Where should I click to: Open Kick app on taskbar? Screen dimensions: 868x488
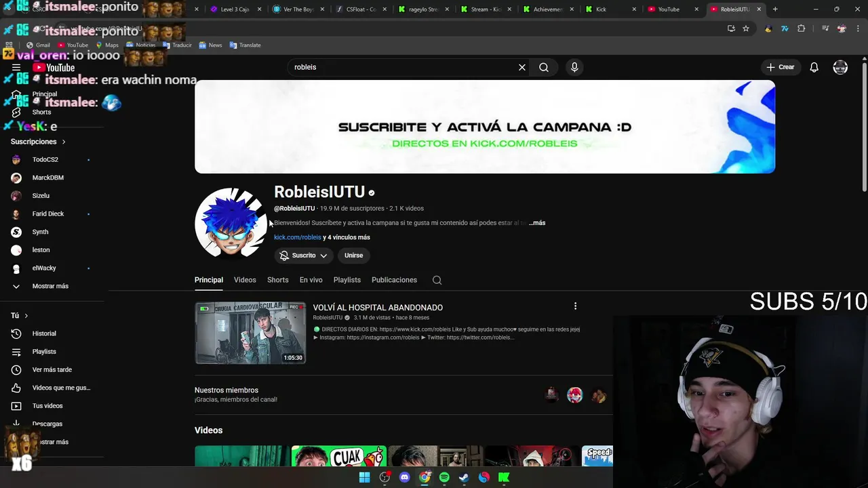coord(504,477)
